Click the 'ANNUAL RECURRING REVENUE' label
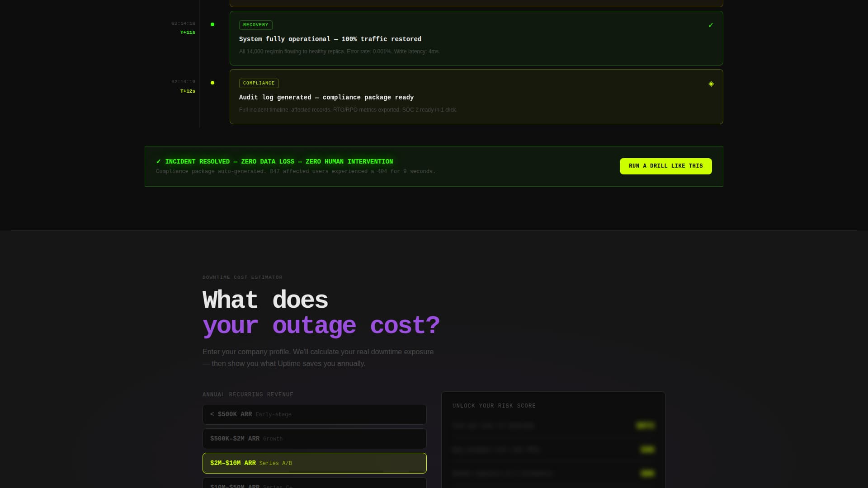This screenshot has width=868, height=488. pos(248,395)
